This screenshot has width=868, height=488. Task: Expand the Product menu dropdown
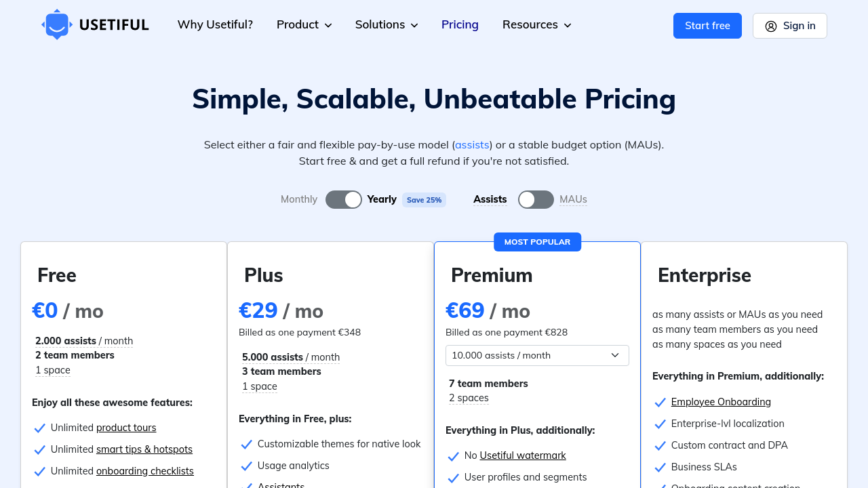tap(304, 25)
